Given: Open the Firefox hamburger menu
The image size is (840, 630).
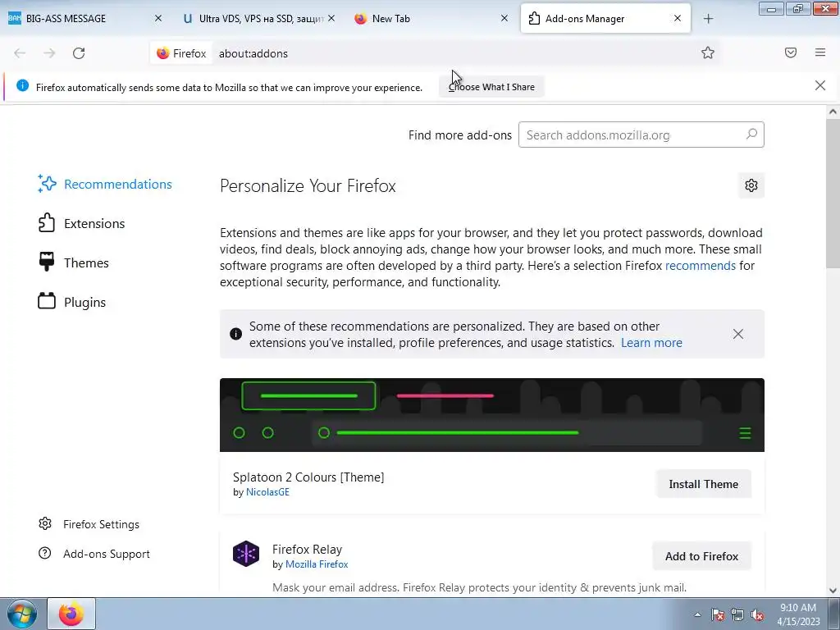Looking at the screenshot, I should click(x=820, y=52).
